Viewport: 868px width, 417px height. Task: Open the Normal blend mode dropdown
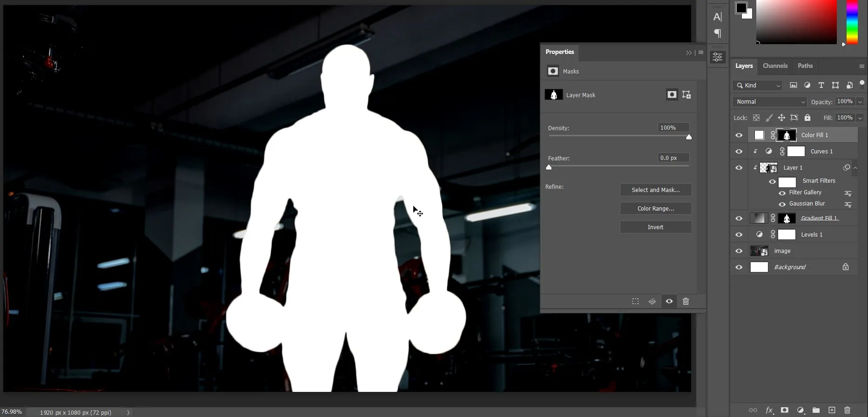click(770, 102)
